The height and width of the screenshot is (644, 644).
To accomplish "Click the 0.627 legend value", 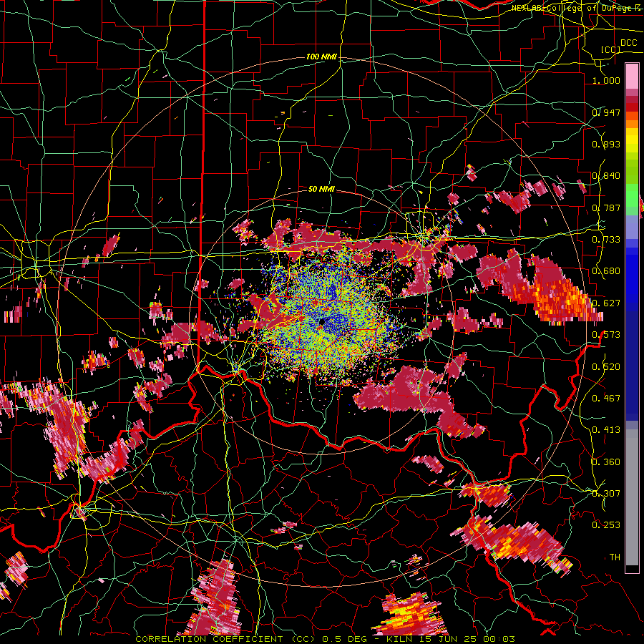I will (606, 303).
